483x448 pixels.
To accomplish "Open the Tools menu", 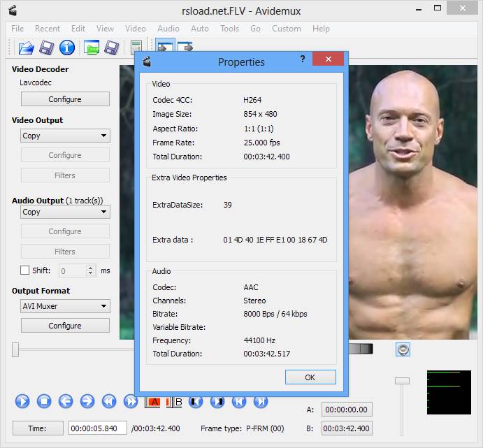I will 229,29.
